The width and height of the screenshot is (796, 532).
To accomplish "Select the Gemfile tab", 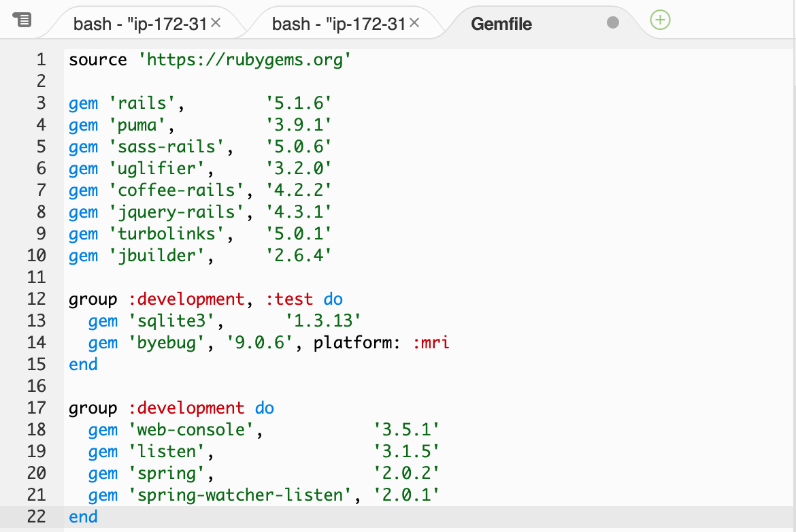I will click(501, 24).
